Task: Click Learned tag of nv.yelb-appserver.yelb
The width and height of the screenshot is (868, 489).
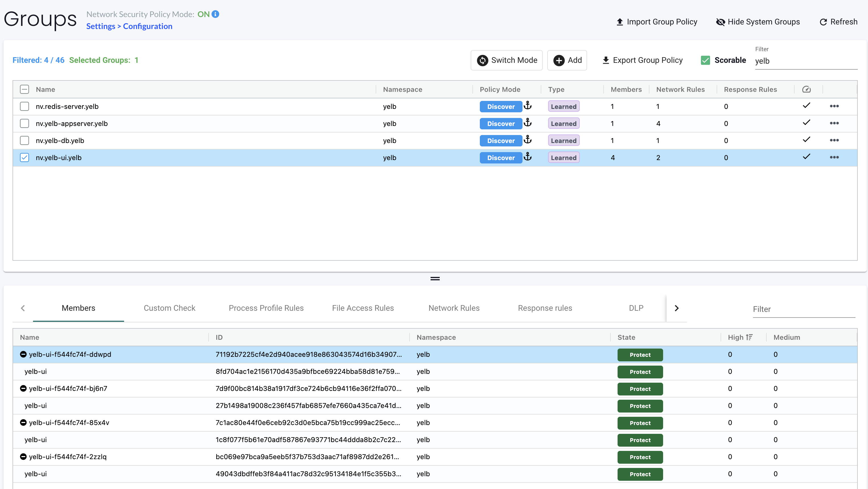Action: 563,123
